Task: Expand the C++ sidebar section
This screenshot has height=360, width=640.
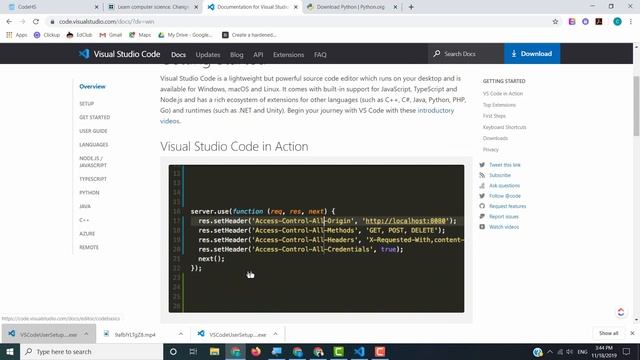Action: pyautogui.click(x=84, y=220)
